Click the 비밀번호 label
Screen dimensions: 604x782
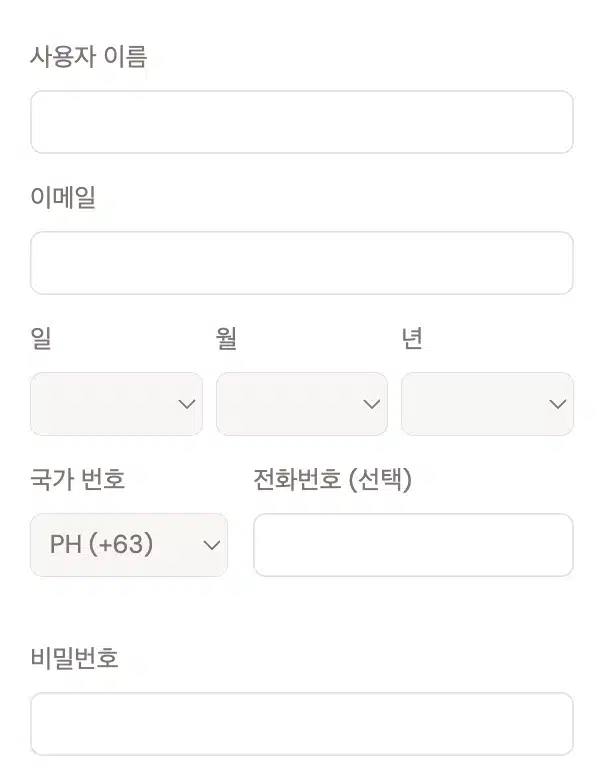coord(74,657)
